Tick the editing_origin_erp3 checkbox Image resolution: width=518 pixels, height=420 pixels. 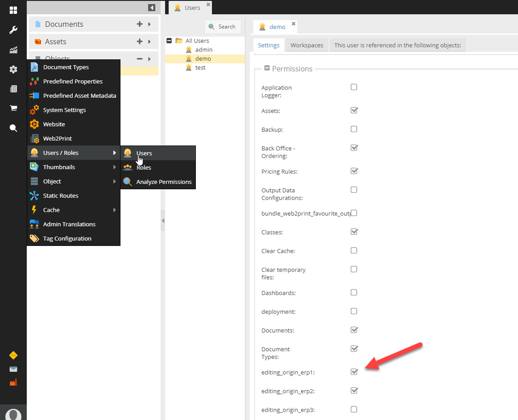click(x=354, y=409)
